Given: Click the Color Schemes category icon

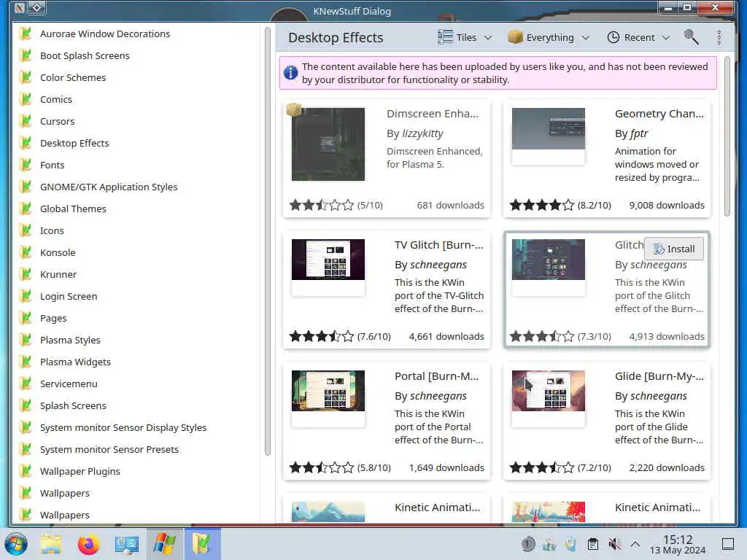Looking at the screenshot, I should 26,77.
